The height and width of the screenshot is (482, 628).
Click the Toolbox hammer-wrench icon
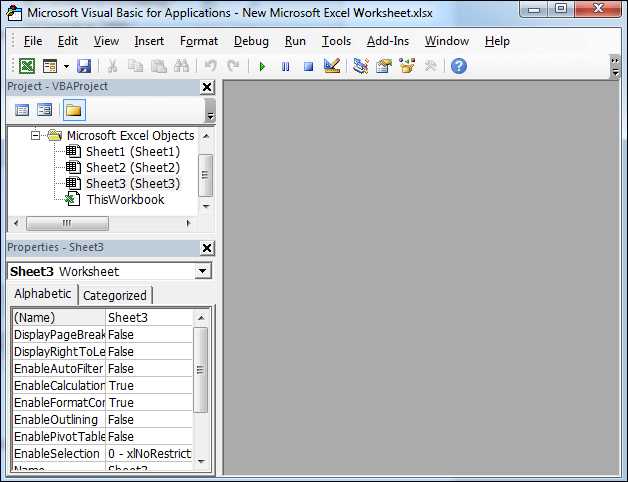(430, 66)
